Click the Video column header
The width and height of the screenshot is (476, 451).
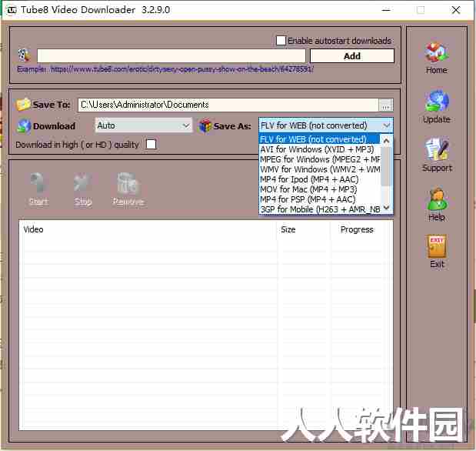point(148,229)
